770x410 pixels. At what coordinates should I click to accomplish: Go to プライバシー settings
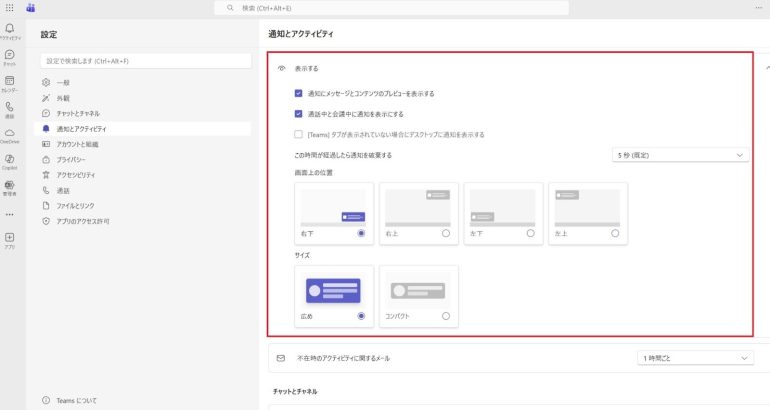[70, 159]
